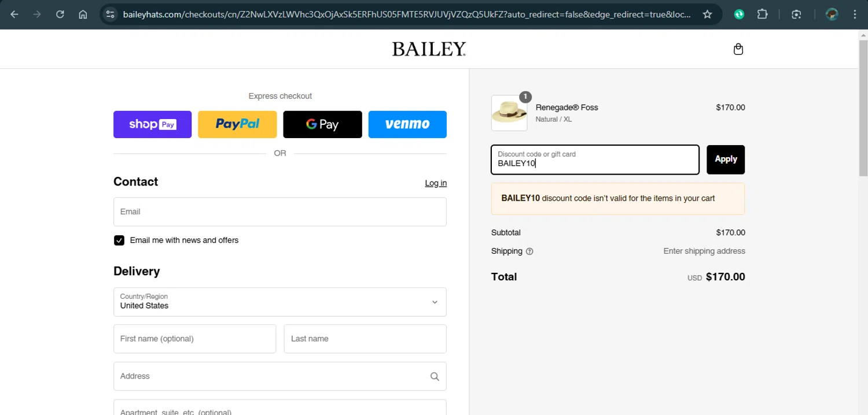Uncheck Email me with news and offers
868x415 pixels.
pyautogui.click(x=119, y=240)
